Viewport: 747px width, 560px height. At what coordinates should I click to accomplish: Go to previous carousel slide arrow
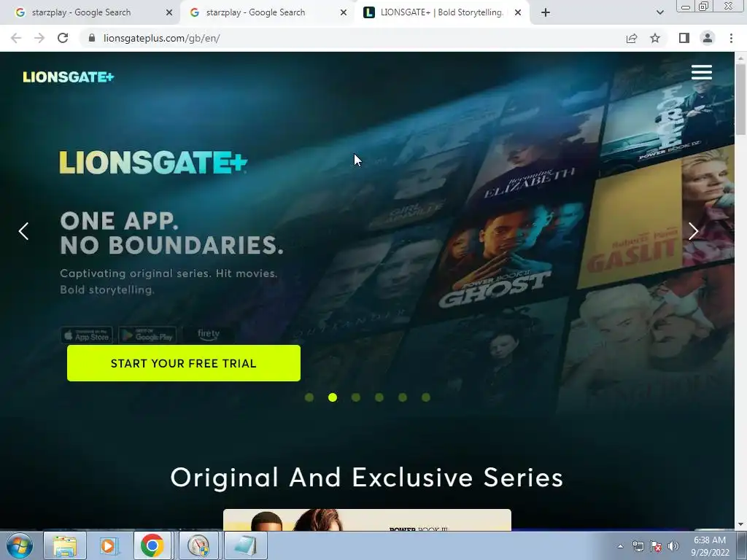click(x=23, y=231)
